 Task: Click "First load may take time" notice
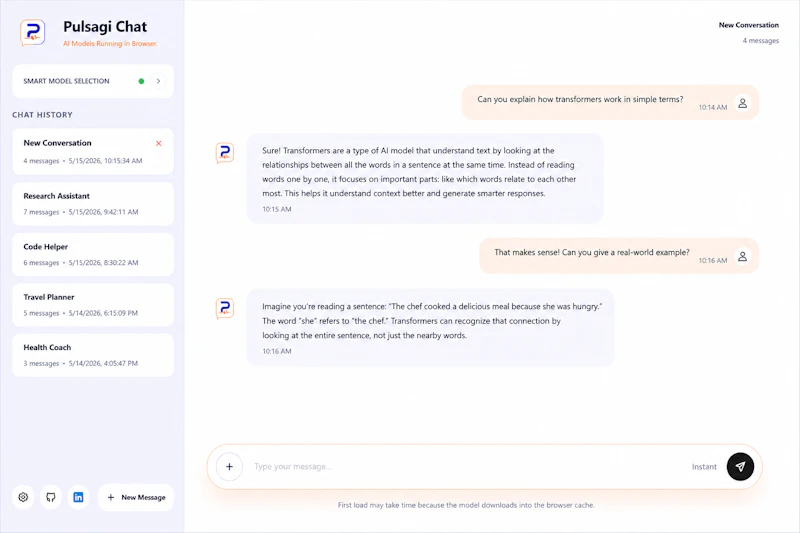466,505
